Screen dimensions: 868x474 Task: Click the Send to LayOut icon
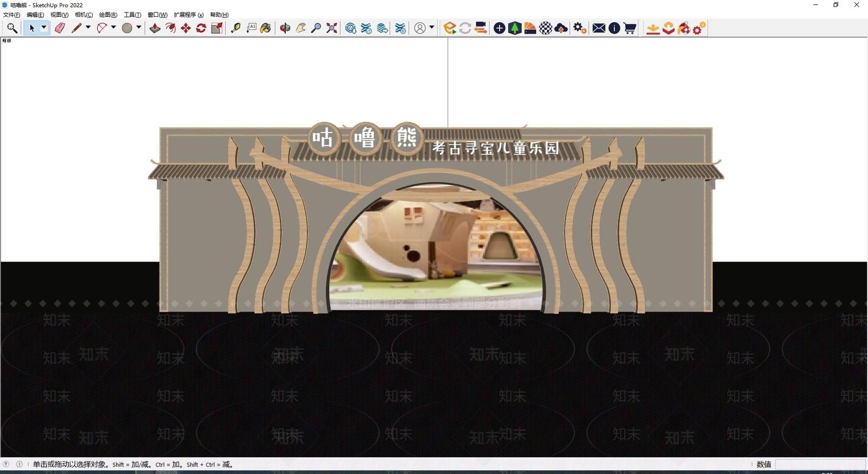(x=382, y=28)
